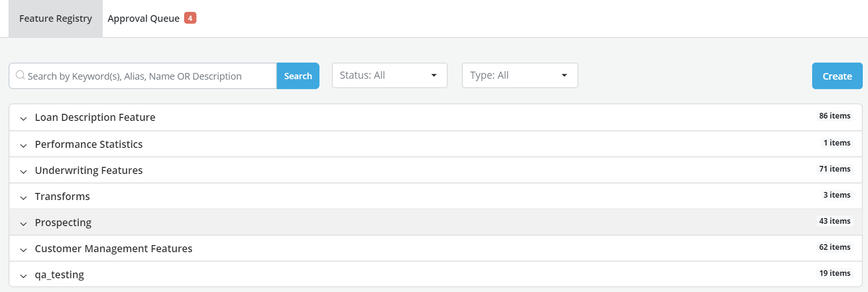This screenshot has height=292, width=868.
Task: Open the Status: All dropdown
Action: pos(389,75)
